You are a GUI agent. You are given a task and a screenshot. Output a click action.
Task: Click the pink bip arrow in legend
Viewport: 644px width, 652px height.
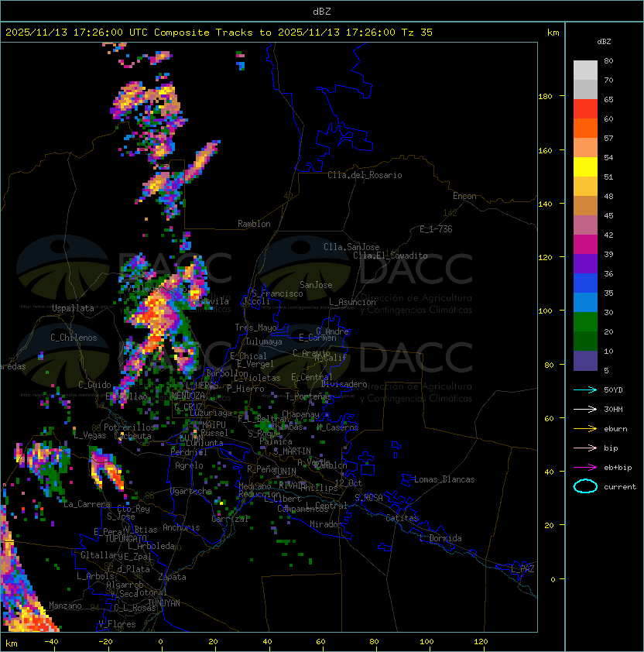pos(585,448)
